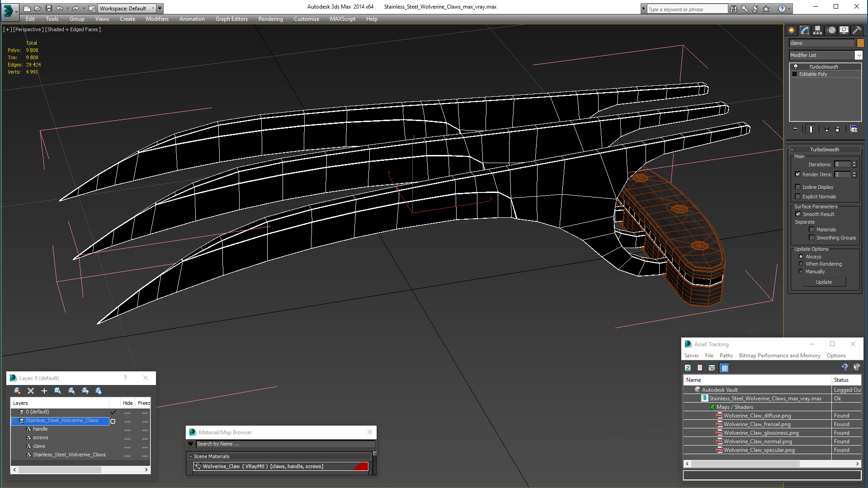Open Material/Map Browser options arrow
Image resolution: width=868 pixels, height=488 pixels.
click(191, 444)
